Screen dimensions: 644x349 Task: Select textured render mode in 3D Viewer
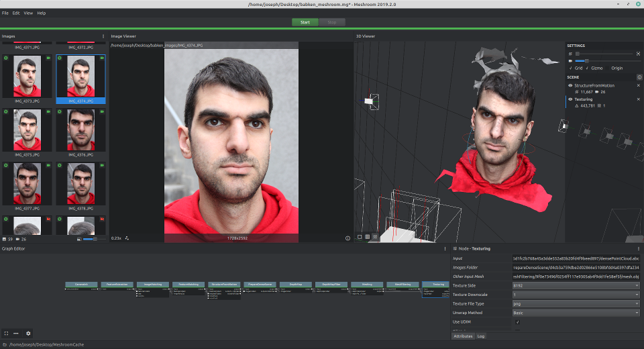tap(375, 237)
